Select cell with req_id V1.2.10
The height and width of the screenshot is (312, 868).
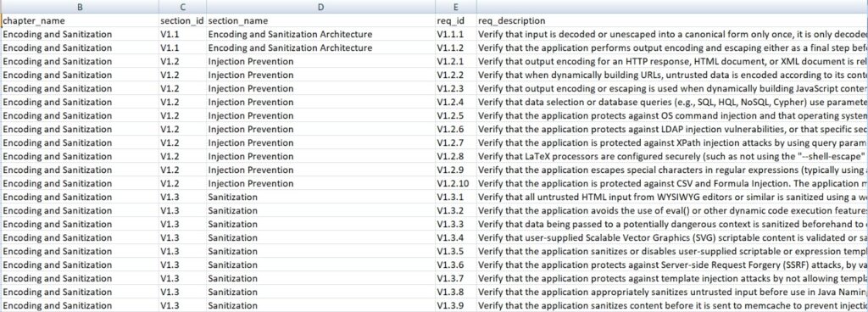click(x=455, y=183)
